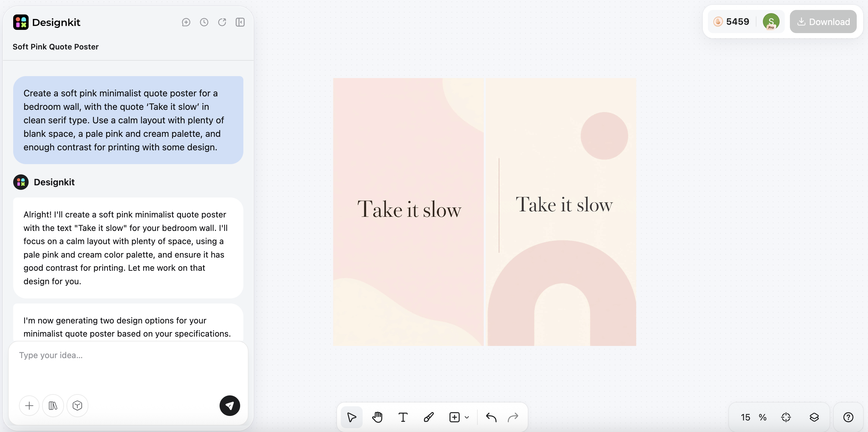Open the library books icon below prompt
Viewport: 868px width, 432px height.
tap(53, 405)
